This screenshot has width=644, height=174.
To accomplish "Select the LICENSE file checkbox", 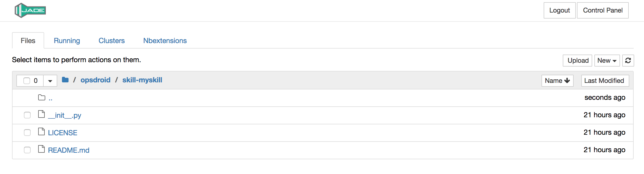I will 27,133.
